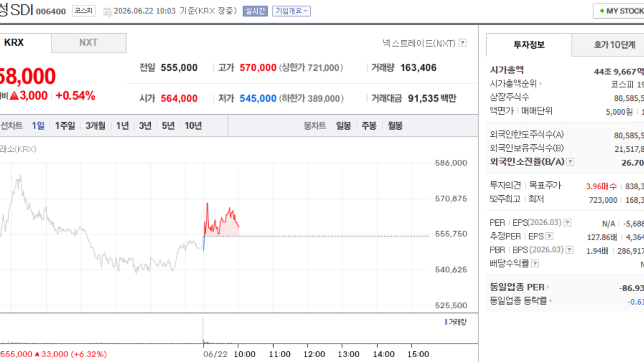Open the 호가10단계 tab
The width and height of the screenshot is (644, 362).
click(608, 45)
